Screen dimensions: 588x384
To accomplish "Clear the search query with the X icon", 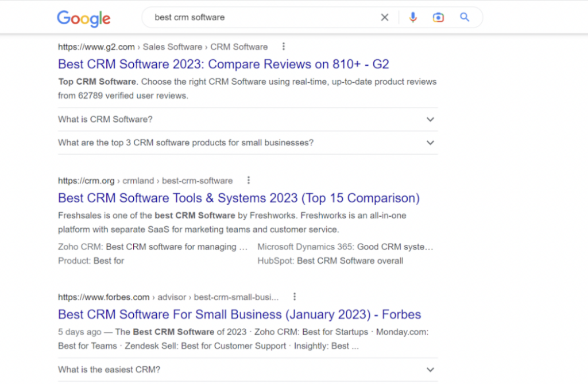I will (x=385, y=17).
